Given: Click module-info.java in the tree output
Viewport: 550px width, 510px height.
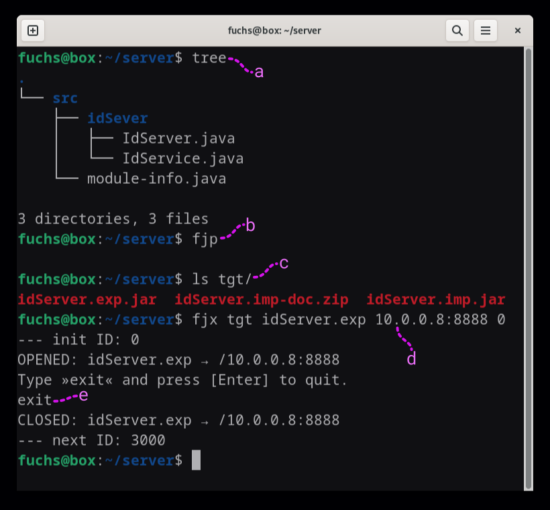Looking at the screenshot, I should pos(156,179).
